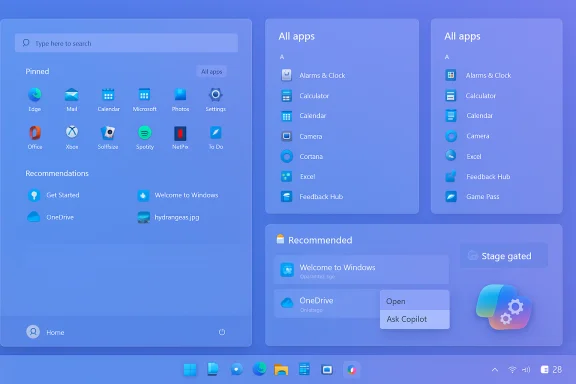Launch Calendar from the Pinned section

point(108,99)
